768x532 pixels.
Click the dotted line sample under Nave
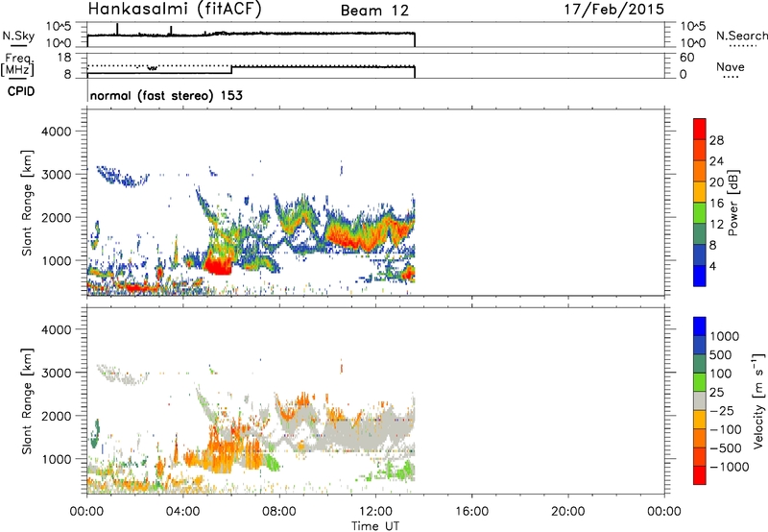tap(731, 78)
